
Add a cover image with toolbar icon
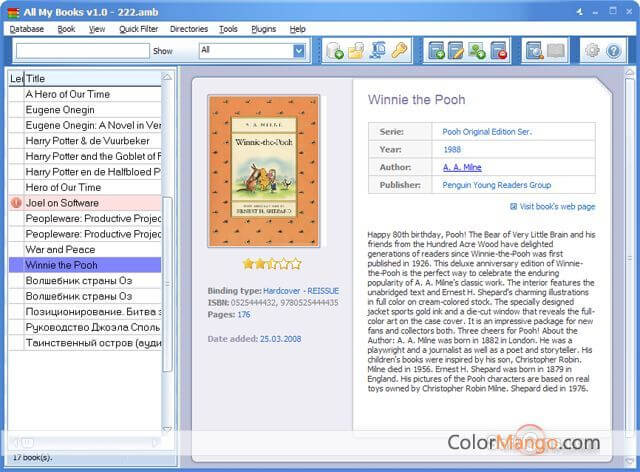click(x=476, y=51)
